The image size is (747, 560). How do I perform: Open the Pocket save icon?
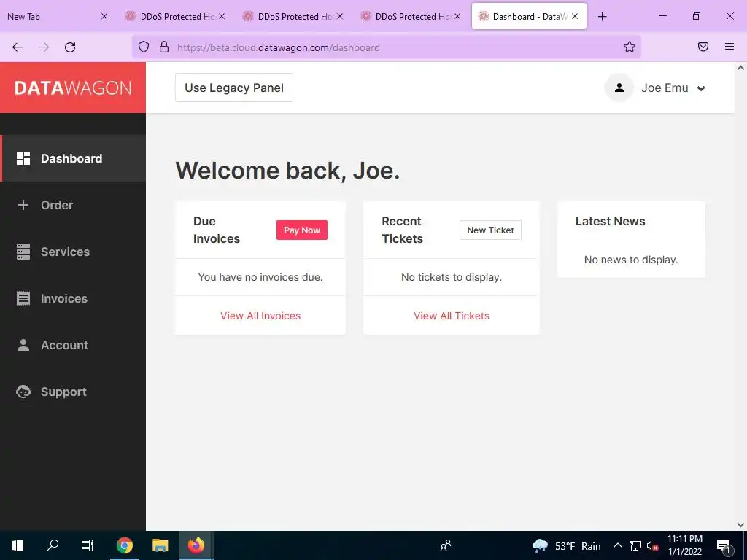[x=703, y=47]
